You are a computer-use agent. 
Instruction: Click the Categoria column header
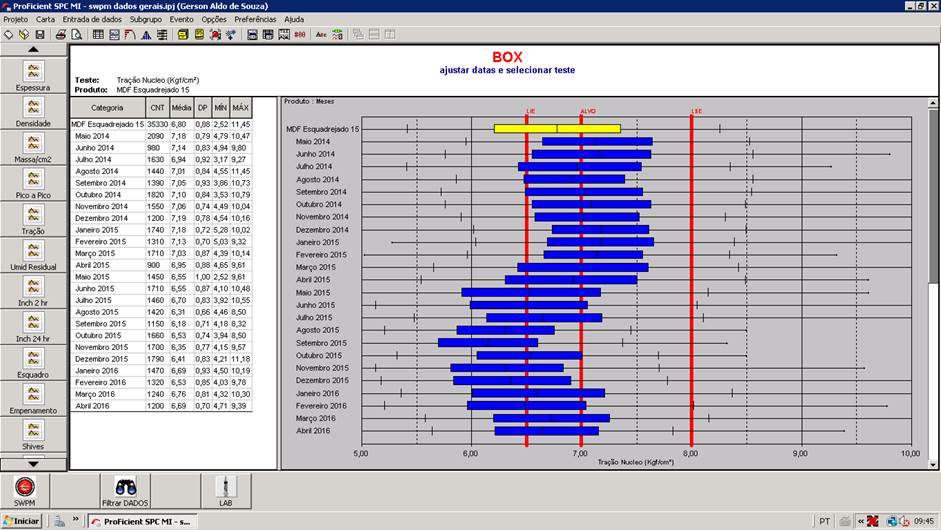[x=107, y=108]
